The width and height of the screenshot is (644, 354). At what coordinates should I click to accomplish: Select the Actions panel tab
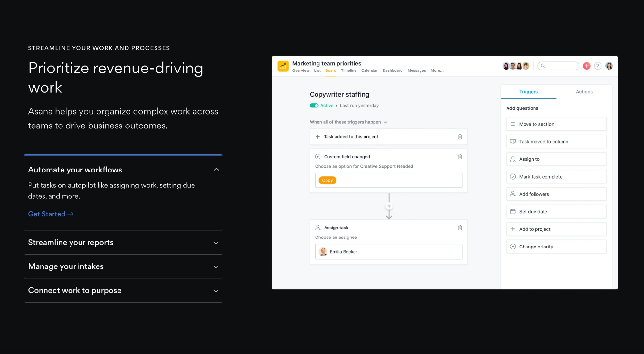click(584, 91)
